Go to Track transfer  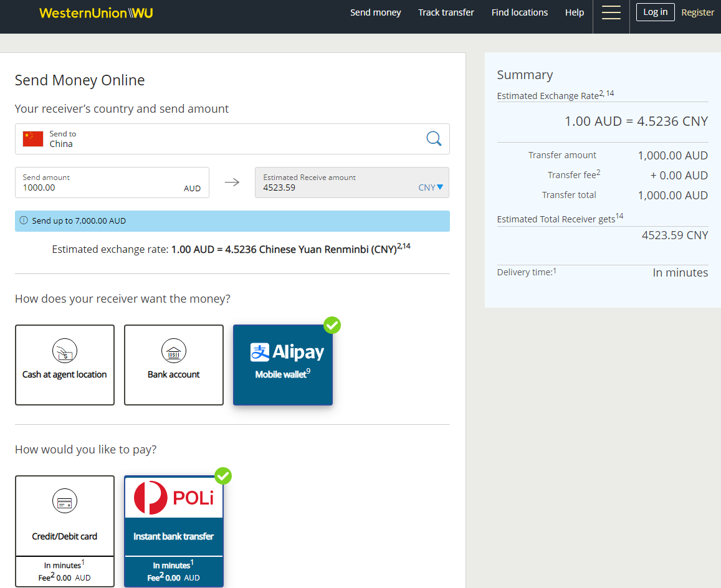(446, 12)
